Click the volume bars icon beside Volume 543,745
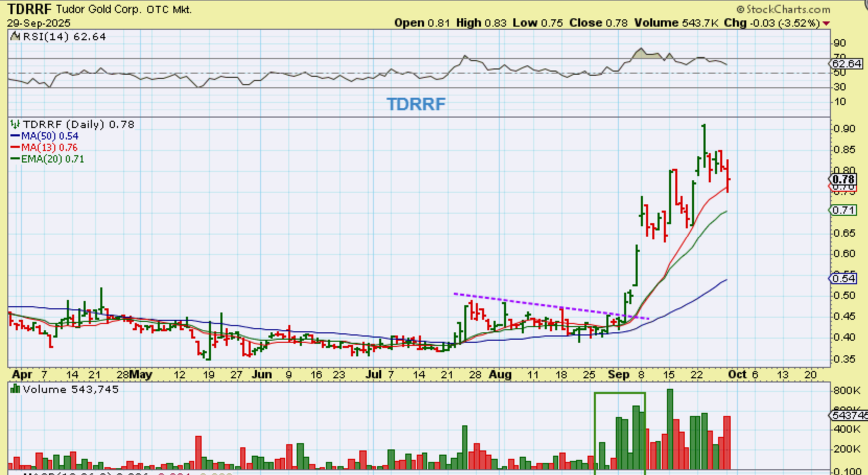 tap(15, 389)
